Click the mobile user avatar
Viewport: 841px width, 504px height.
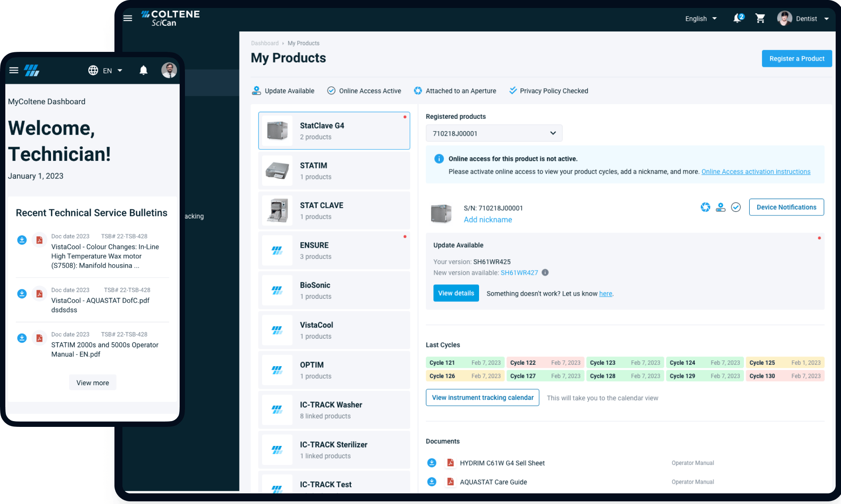[x=169, y=70]
